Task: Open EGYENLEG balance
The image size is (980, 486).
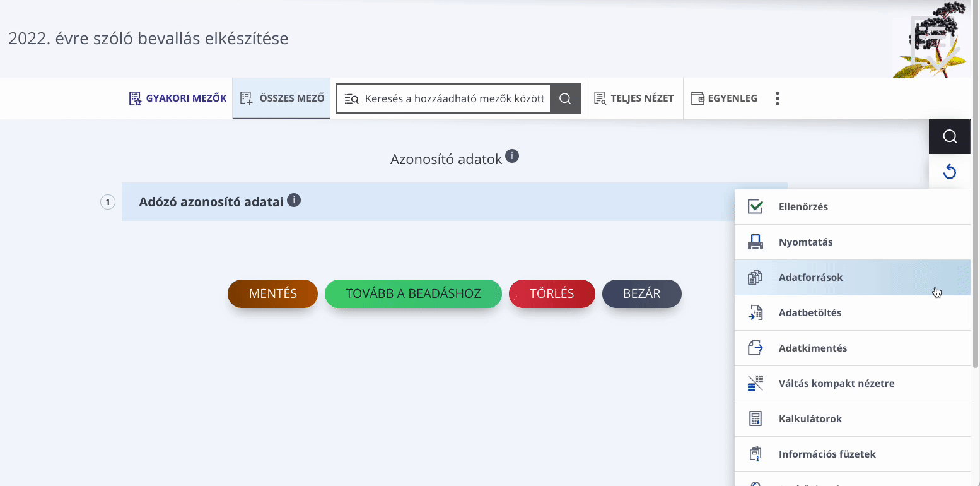Action: pos(724,98)
